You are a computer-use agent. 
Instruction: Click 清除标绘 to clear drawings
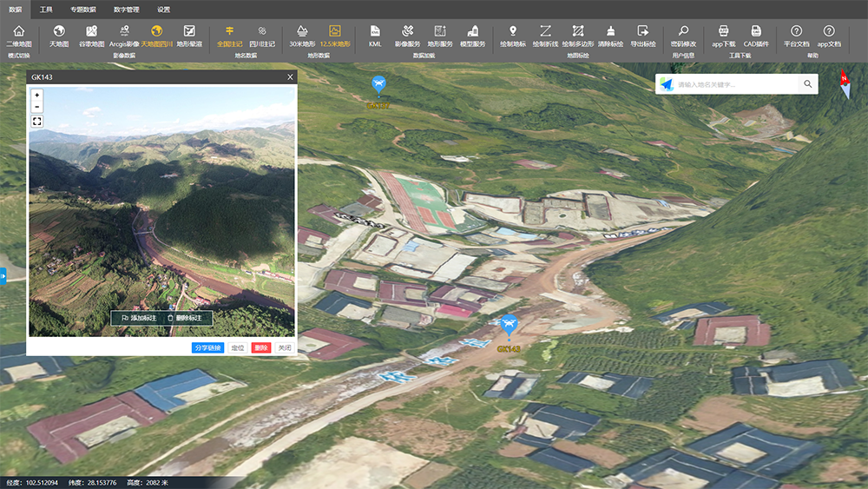(x=610, y=35)
